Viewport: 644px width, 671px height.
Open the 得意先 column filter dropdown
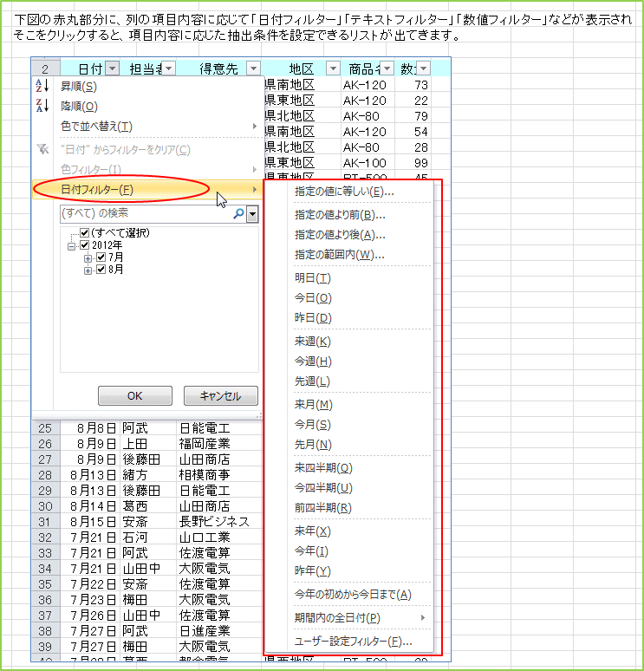253,68
